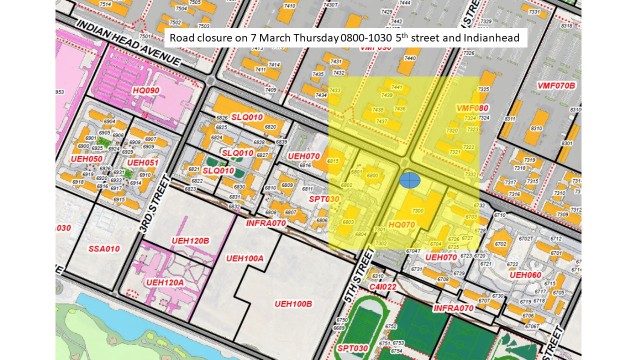Click the blue crosshair marker at intersection

coord(409,180)
